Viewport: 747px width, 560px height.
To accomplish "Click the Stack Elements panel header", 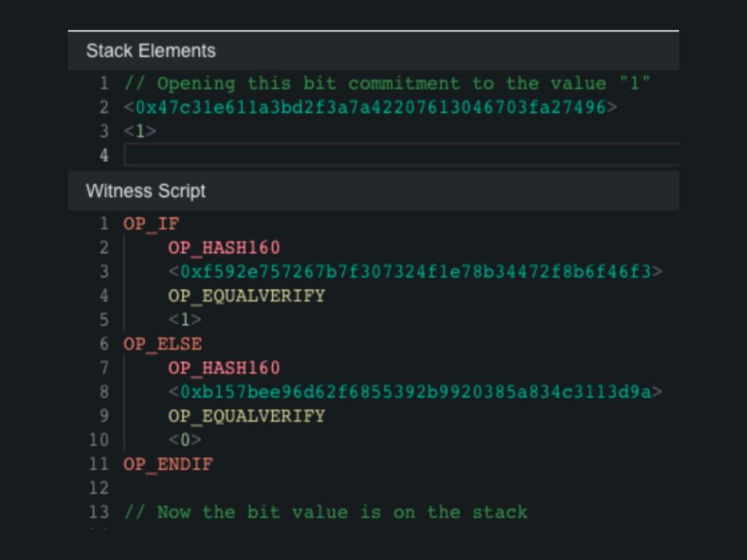I will click(x=151, y=51).
